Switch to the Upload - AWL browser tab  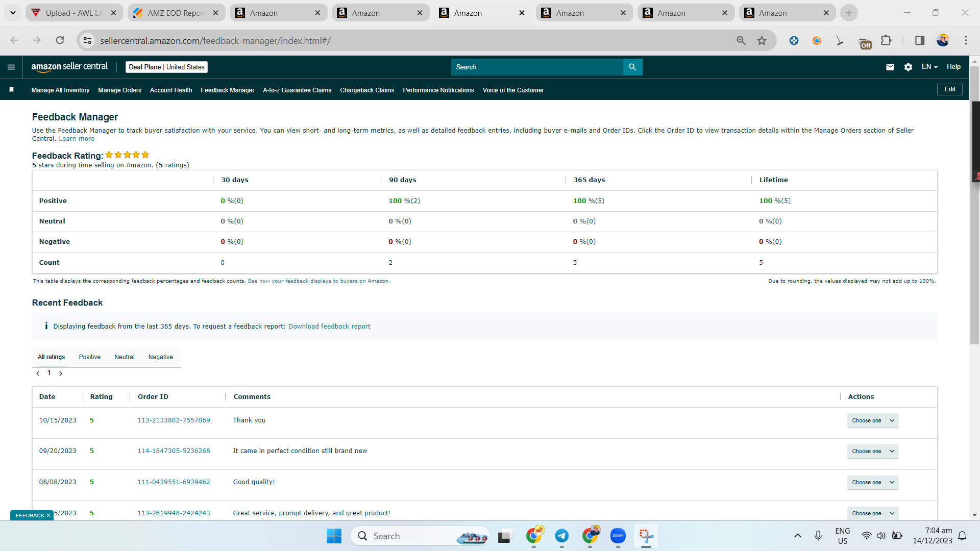pyautogui.click(x=74, y=13)
